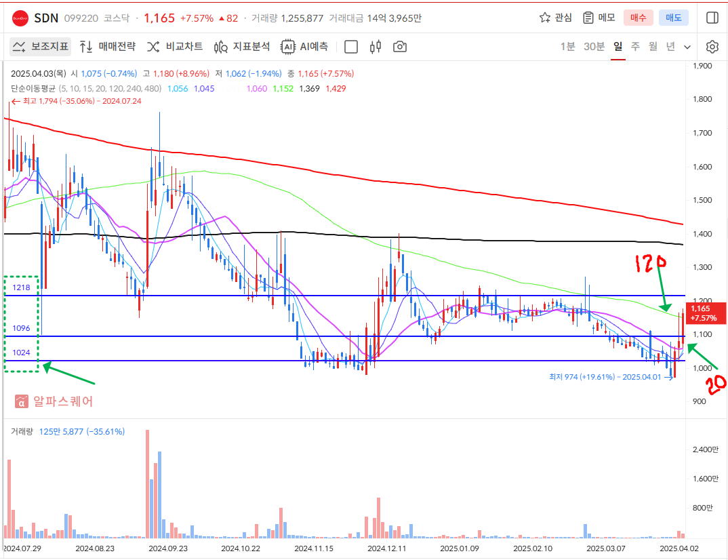The image size is (728, 560).
Task: Toggle the side panel layout icon
Action: [x=712, y=18]
